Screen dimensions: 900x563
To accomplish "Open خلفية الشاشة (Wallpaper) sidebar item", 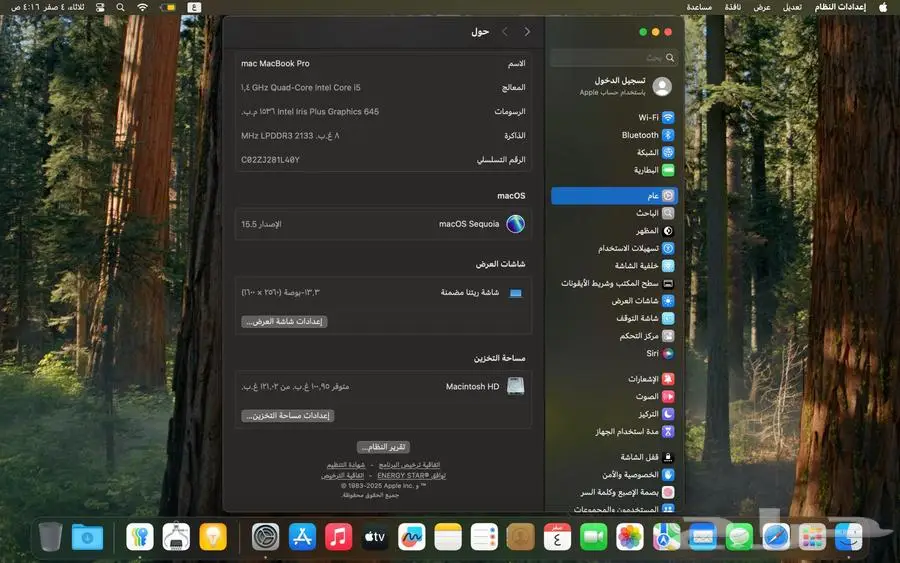I will tap(614, 266).
